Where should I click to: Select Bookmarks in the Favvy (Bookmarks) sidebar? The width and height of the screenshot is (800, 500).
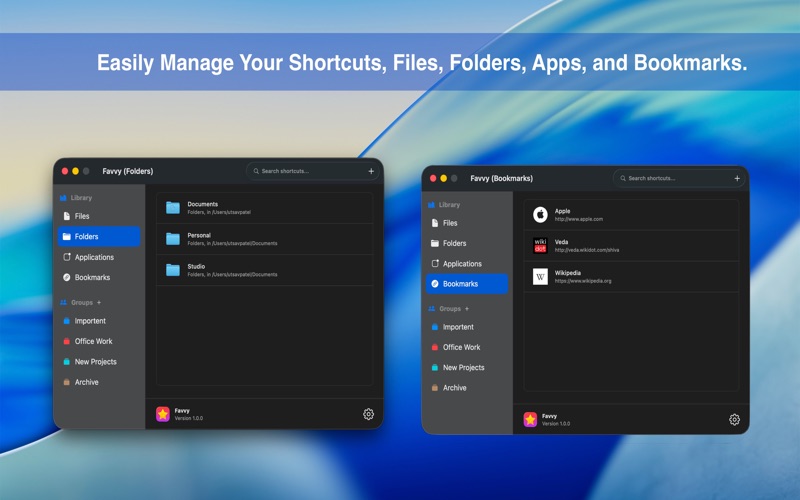point(467,284)
